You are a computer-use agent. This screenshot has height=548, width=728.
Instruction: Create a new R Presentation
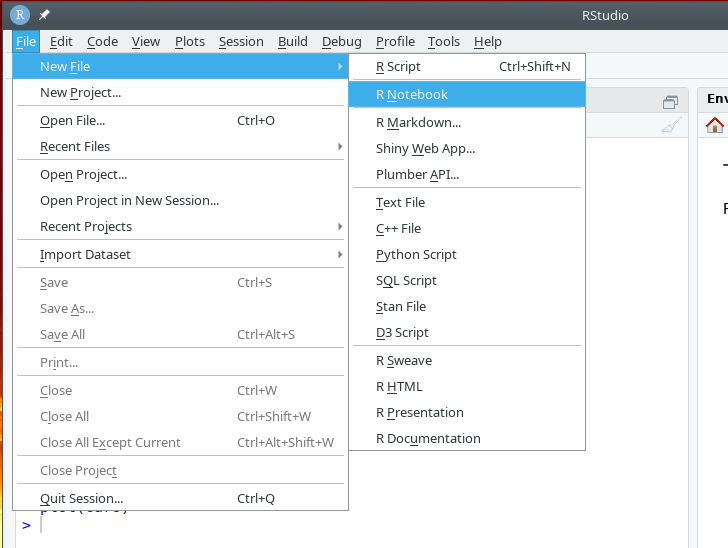[467, 412]
